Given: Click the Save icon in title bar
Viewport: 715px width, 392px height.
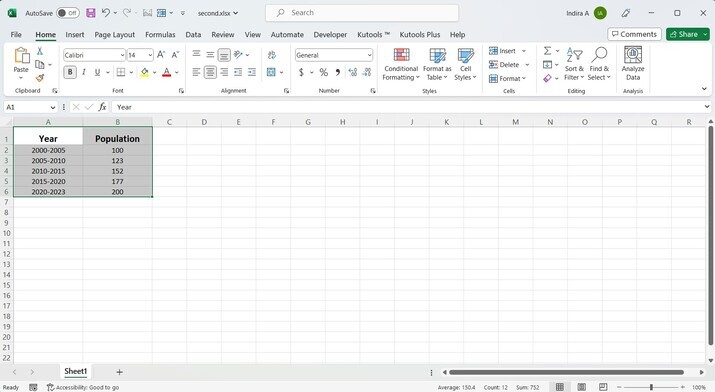Looking at the screenshot, I should coord(91,13).
